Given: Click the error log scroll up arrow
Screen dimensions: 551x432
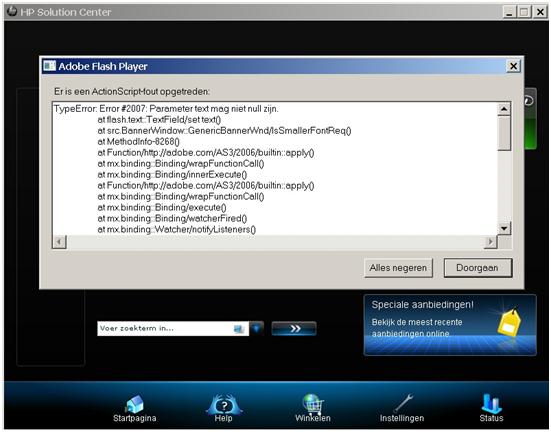Looking at the screenshot, I should (x=504, y=109).
